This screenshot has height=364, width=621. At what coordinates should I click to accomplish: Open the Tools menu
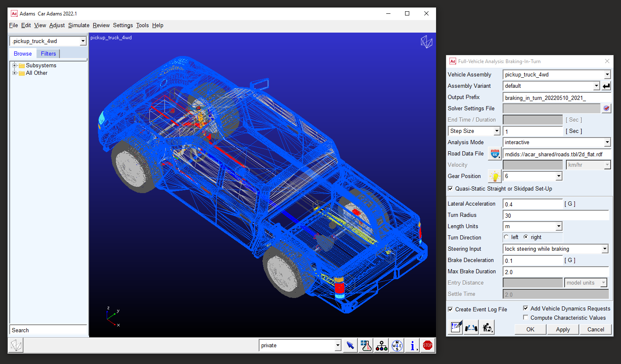(142, 25)
